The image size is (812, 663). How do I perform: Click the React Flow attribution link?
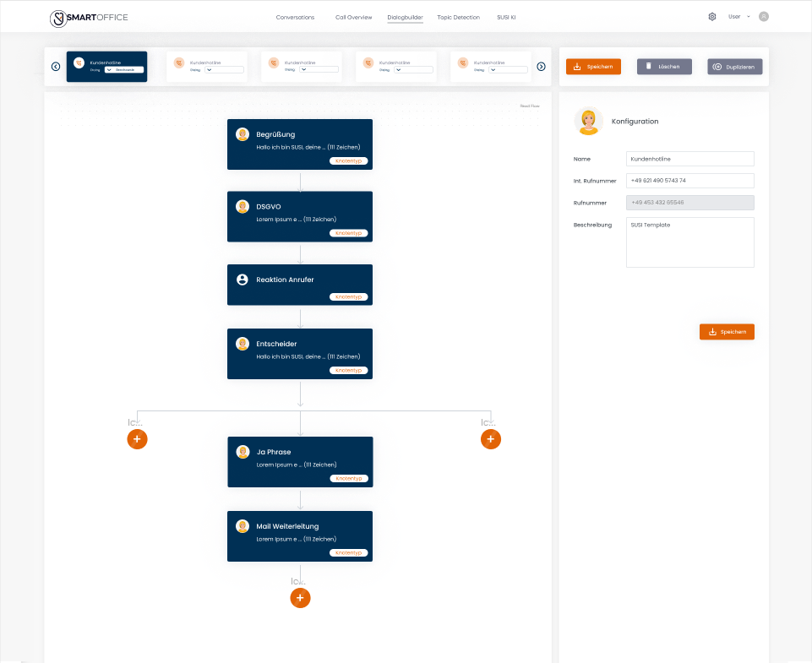(530, 106)
